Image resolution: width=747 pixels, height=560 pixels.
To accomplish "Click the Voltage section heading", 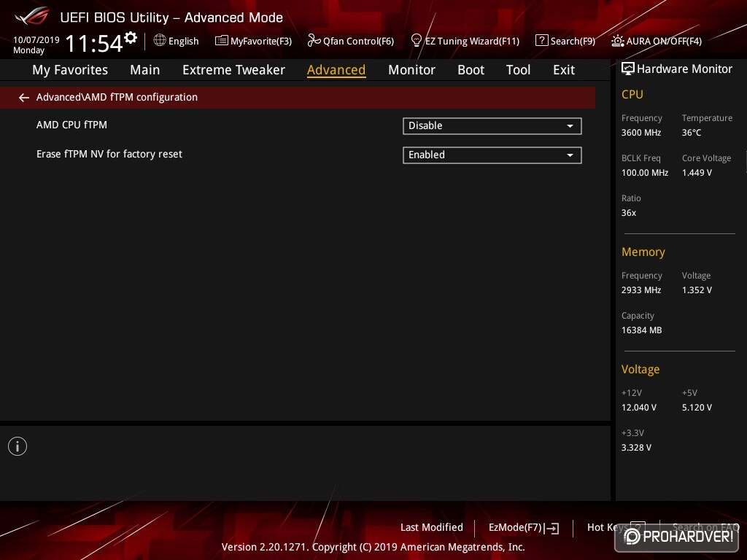I will 640,370.
